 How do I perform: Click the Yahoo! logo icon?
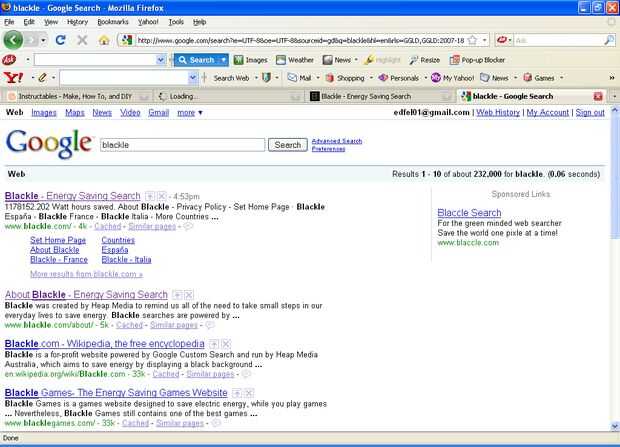click(13, 78)
